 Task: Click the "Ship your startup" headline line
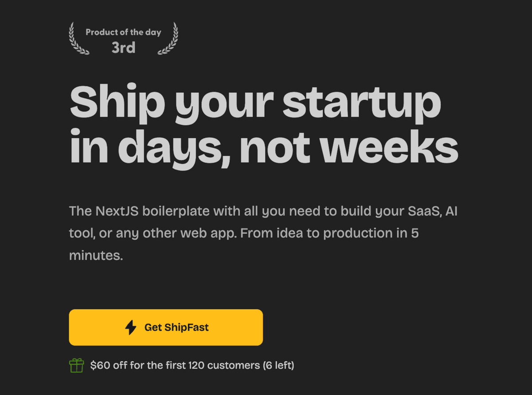(x=255, y=103)
